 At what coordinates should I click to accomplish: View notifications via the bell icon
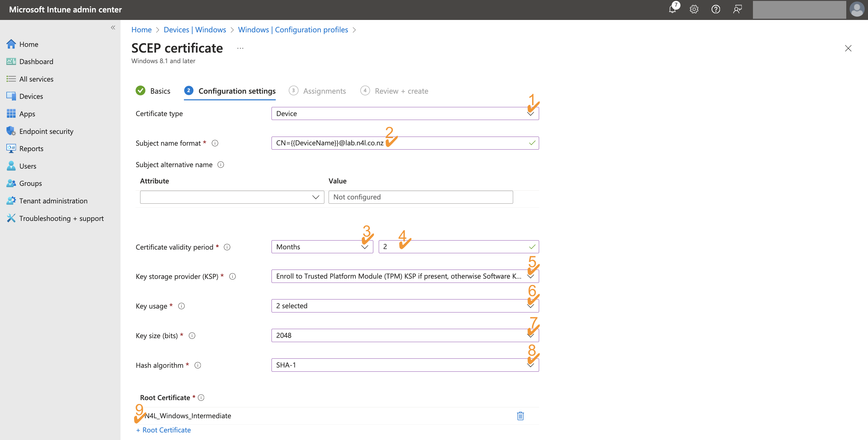pyautogui.click(x=672, y=9)
